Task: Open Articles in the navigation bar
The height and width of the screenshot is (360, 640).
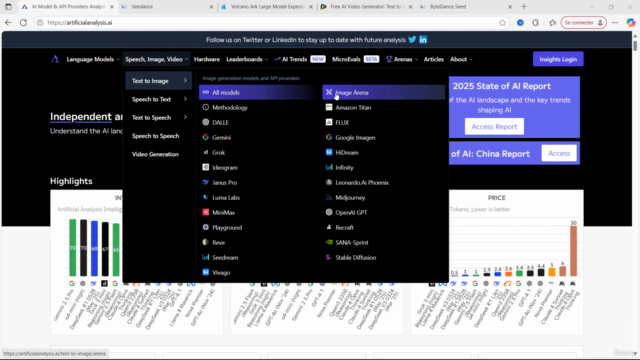Action: (433, 59)
